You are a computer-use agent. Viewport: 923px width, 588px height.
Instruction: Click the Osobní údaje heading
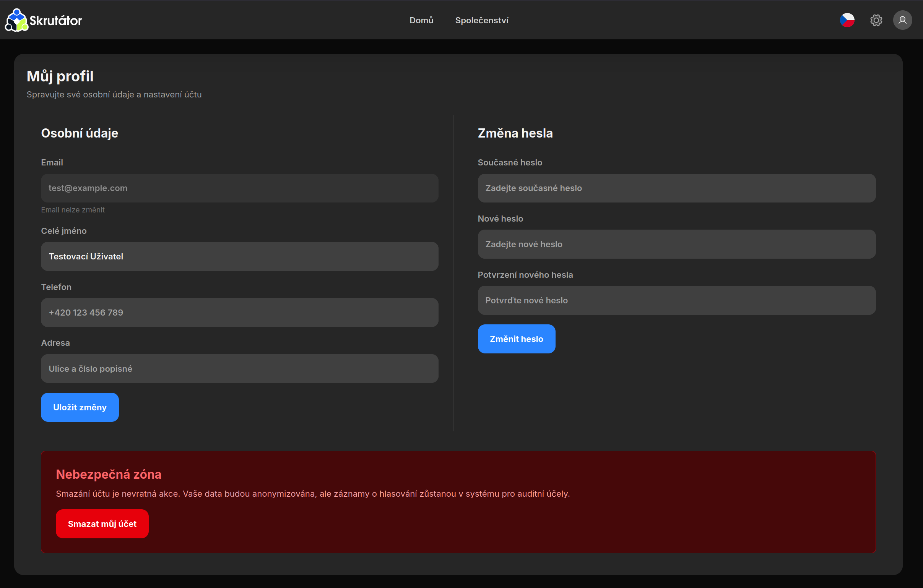pyautogui.click(x=80, y=133)
